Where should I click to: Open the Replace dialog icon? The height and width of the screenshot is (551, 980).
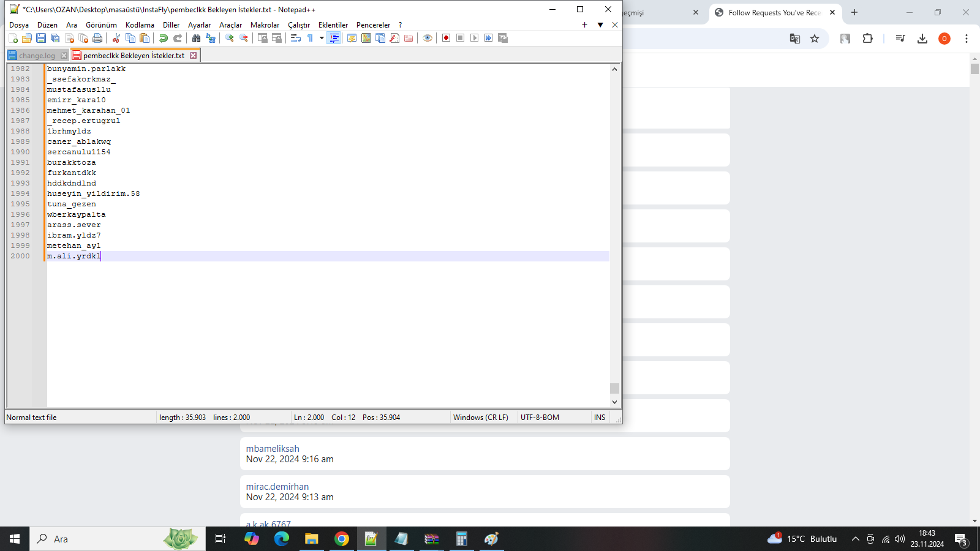211,38
